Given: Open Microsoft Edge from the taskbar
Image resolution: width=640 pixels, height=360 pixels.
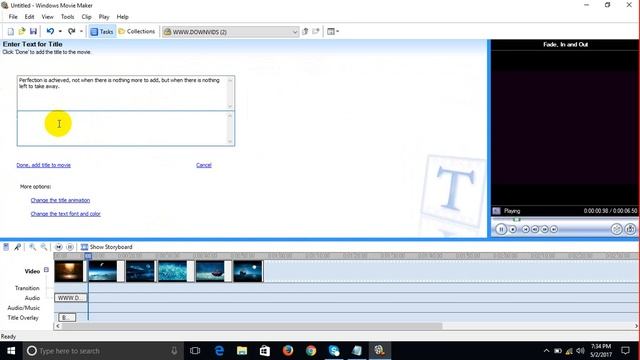Looking at the screenshot, I should click(x=219, y=351).
